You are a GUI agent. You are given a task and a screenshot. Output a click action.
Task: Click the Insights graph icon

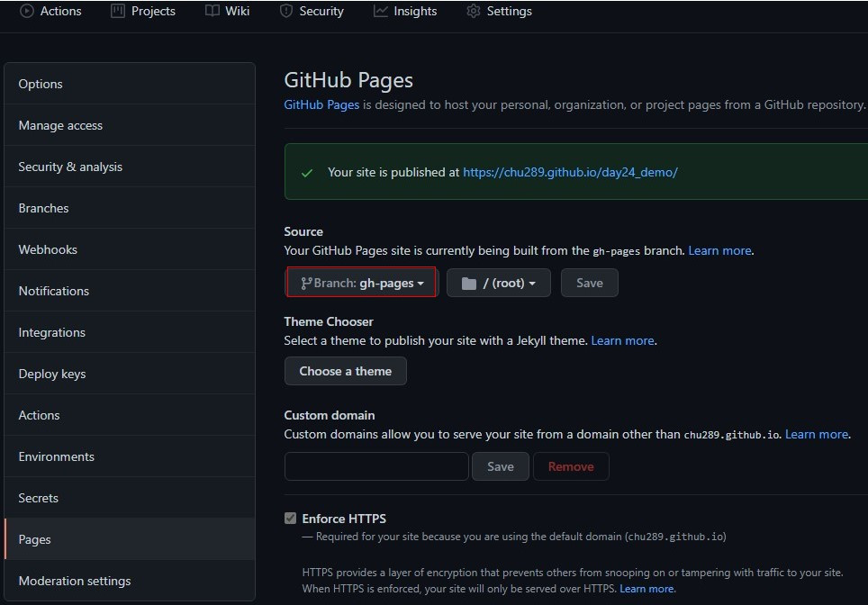(x=380, y=11)
